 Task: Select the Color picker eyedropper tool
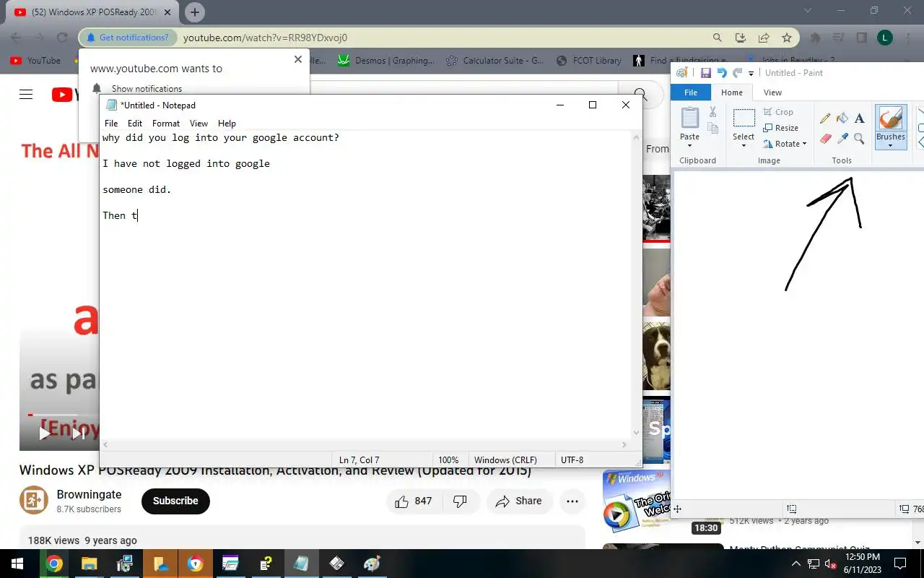[x=842, y=138]
